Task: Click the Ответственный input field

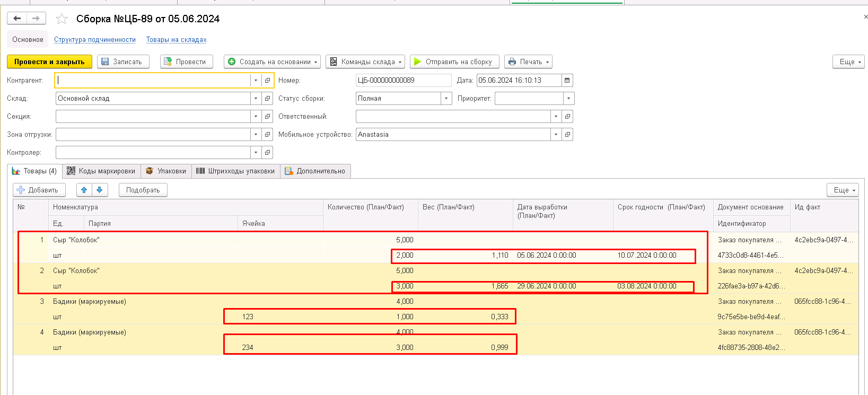Action: pos(453,117)
